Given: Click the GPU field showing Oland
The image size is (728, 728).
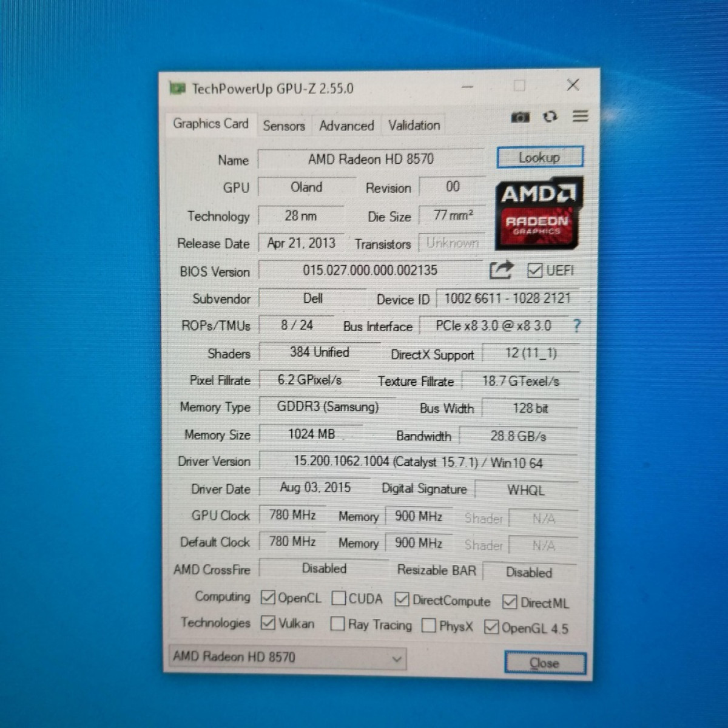Looking at the screenshot, I should [306, 187].
